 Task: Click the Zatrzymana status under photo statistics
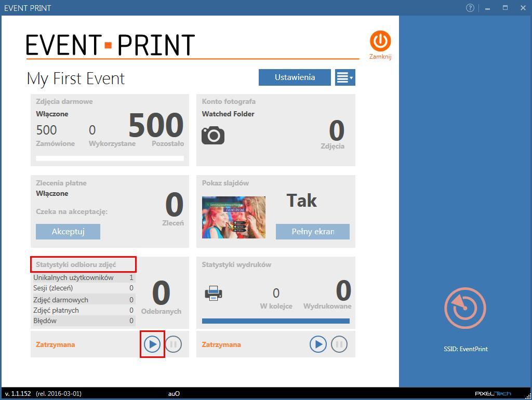55,344
